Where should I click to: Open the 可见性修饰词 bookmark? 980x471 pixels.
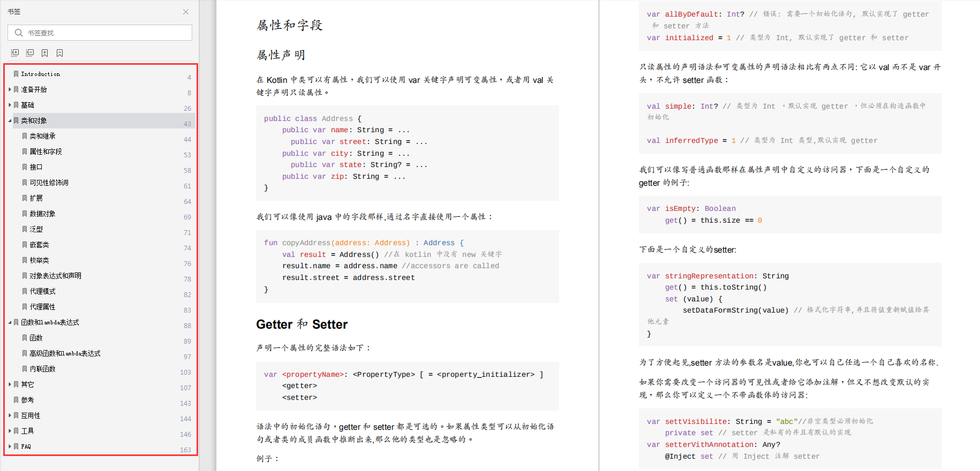click(49, 183)
